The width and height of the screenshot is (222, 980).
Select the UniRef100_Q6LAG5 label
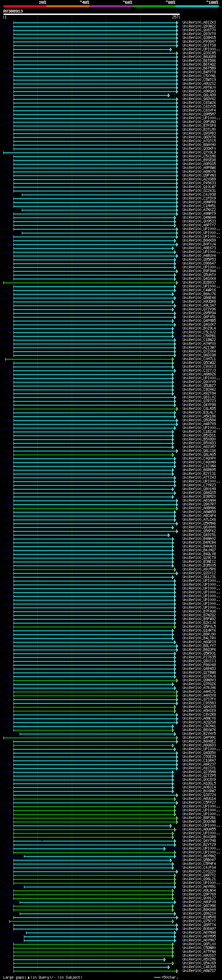click(199, 455)
